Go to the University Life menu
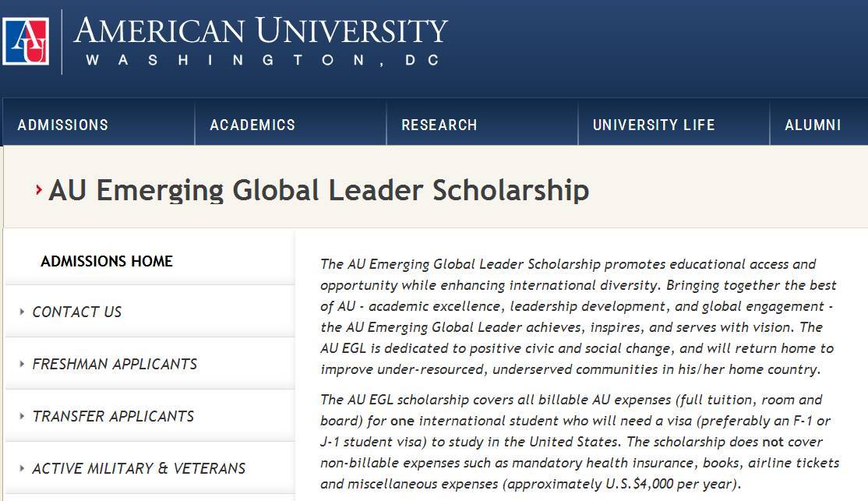 coord(654,125)
